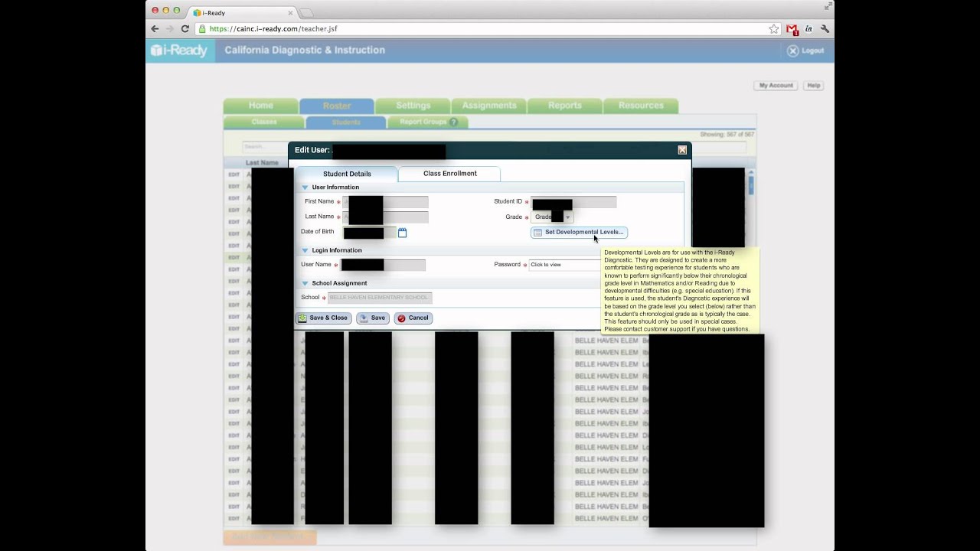This screenshot has height=551, width=980.
Task: Collapse the School Assignment section
Action: pos(305,283)
